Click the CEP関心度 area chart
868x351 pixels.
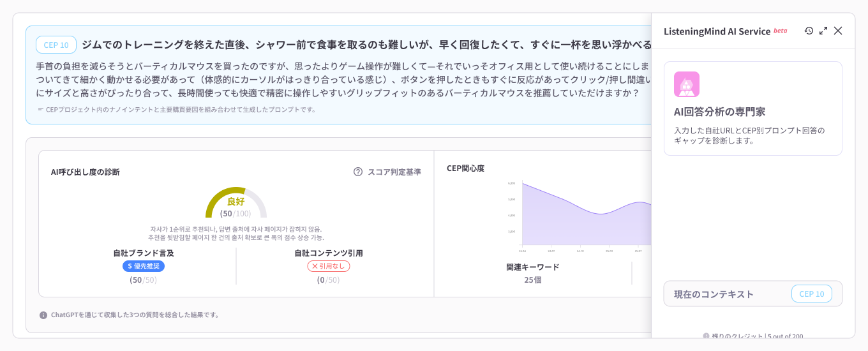pyautogui.click(x=586, y=214)
